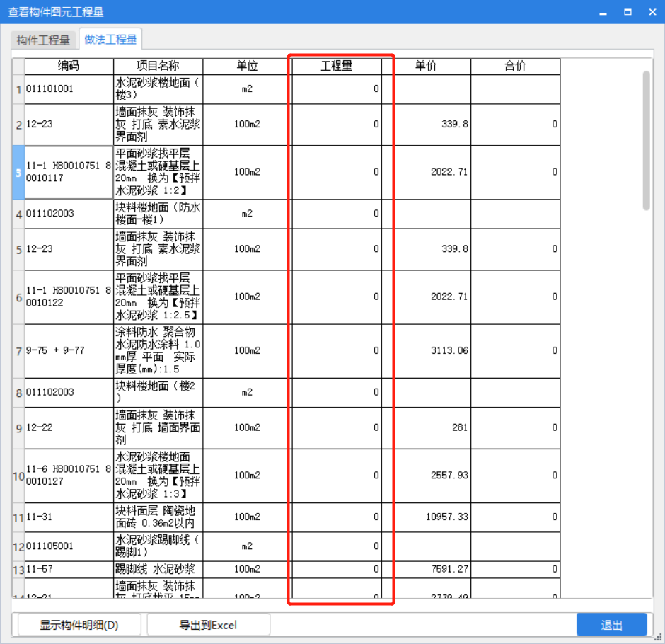Click item name 水泥砂浆踢脚线（踢脚1）
Screen dimensions: 665x644
[158, 547]
